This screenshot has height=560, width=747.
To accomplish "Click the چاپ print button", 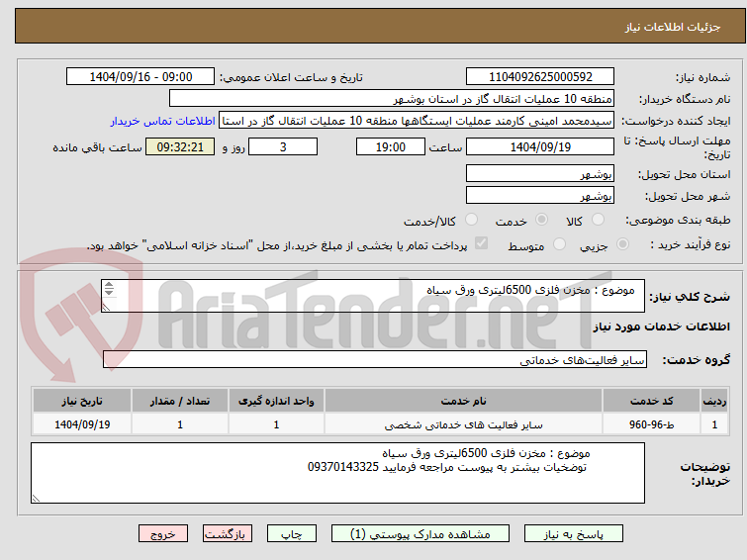I will tap(291, 534).
